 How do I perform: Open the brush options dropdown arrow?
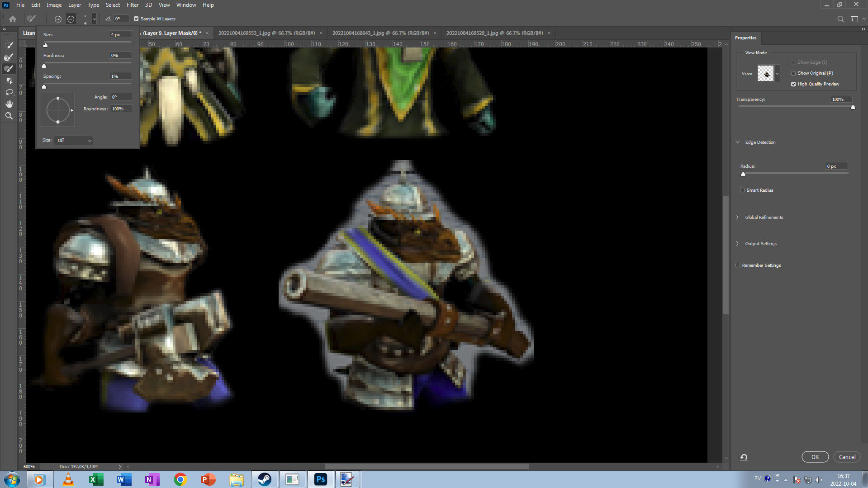pos(94,19)
